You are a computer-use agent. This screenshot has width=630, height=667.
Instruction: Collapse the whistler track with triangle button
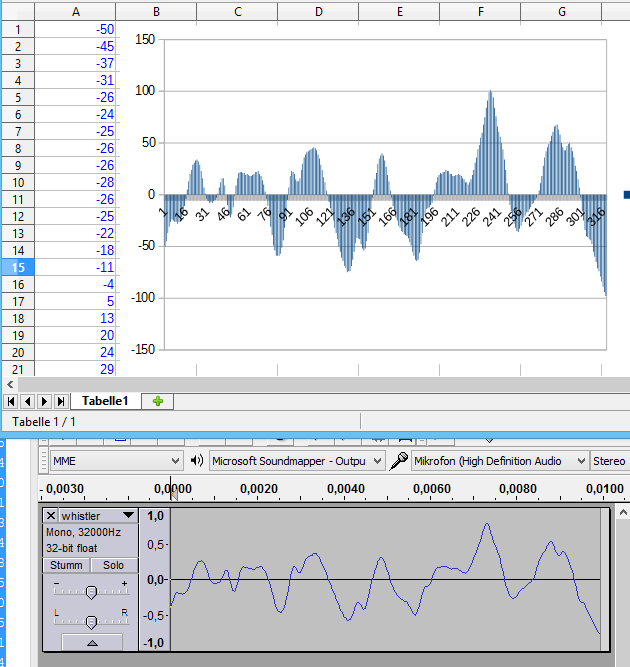click(92, 643)
